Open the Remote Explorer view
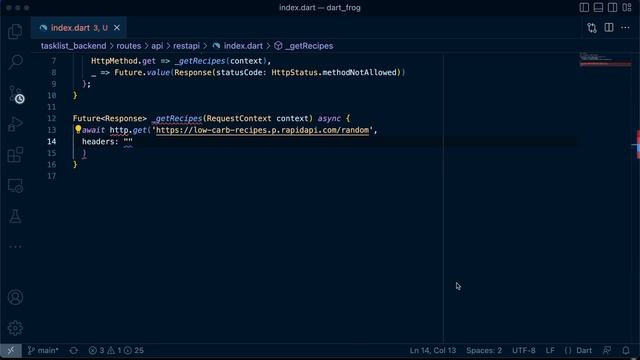This screenshot has height=360, width=640. click(x=15, y=186)
